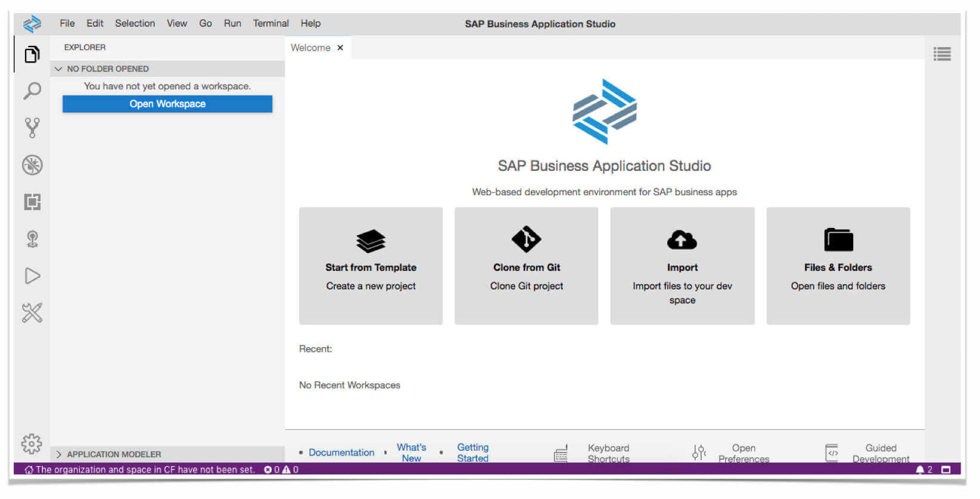
Task: Open the Help menu
Action: [x=310, y=23]
